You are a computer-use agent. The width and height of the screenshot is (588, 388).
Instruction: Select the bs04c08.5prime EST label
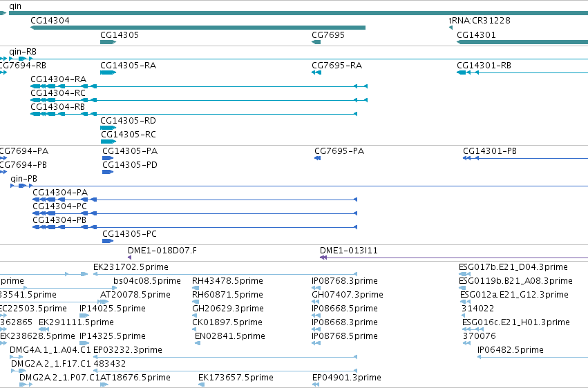tap(147, 281)
